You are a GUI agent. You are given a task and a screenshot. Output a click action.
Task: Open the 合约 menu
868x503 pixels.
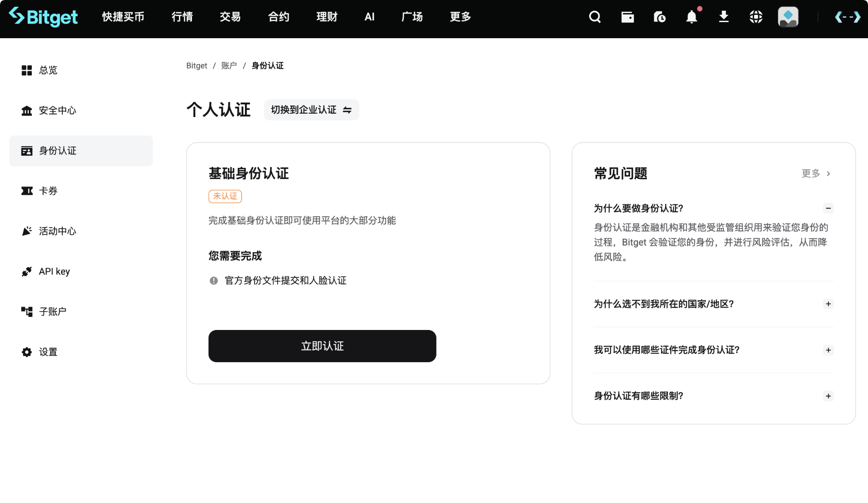click(x=278, y=17)
